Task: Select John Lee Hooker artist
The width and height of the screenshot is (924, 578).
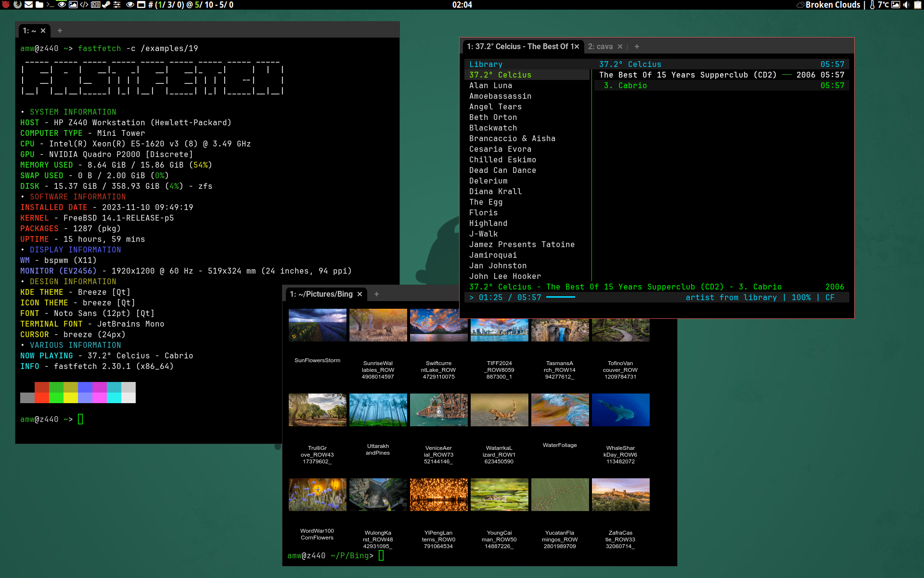Action: tap(505, 276)
